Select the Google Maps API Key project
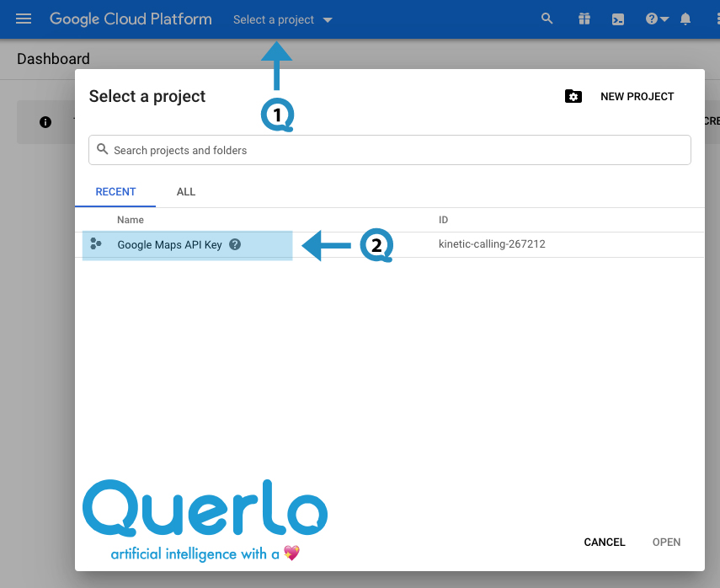 click(x=169, y=245)
